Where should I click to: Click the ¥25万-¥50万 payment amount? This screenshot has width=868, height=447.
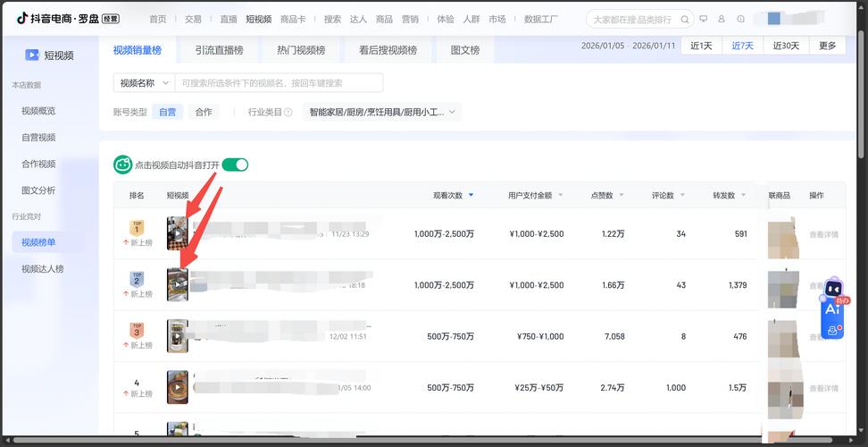pos(538,388)
